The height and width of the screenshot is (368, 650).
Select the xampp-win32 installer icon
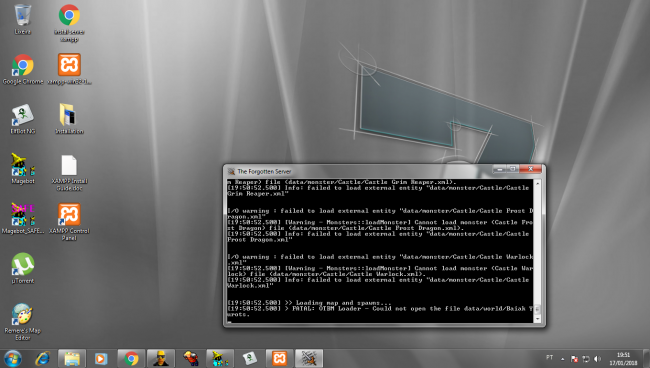69,69
